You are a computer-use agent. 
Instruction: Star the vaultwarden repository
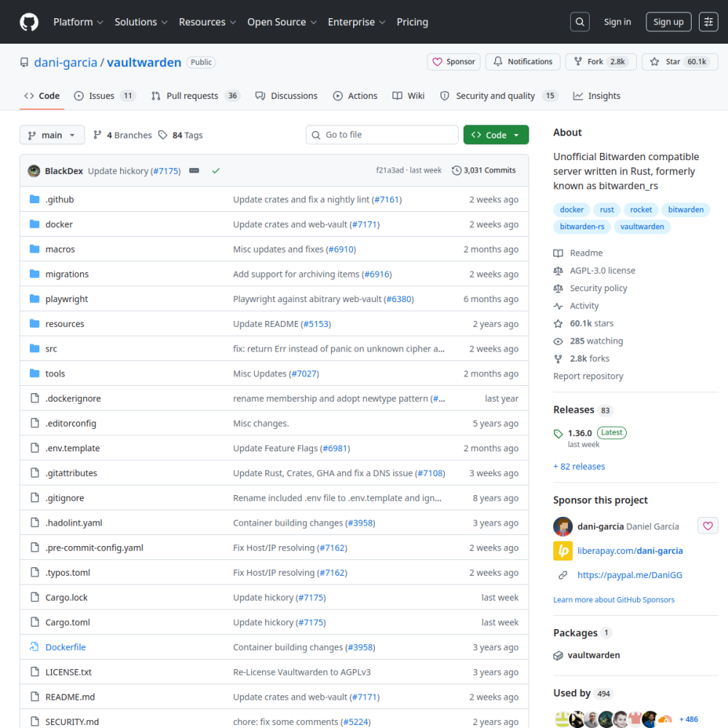(680, 62)
